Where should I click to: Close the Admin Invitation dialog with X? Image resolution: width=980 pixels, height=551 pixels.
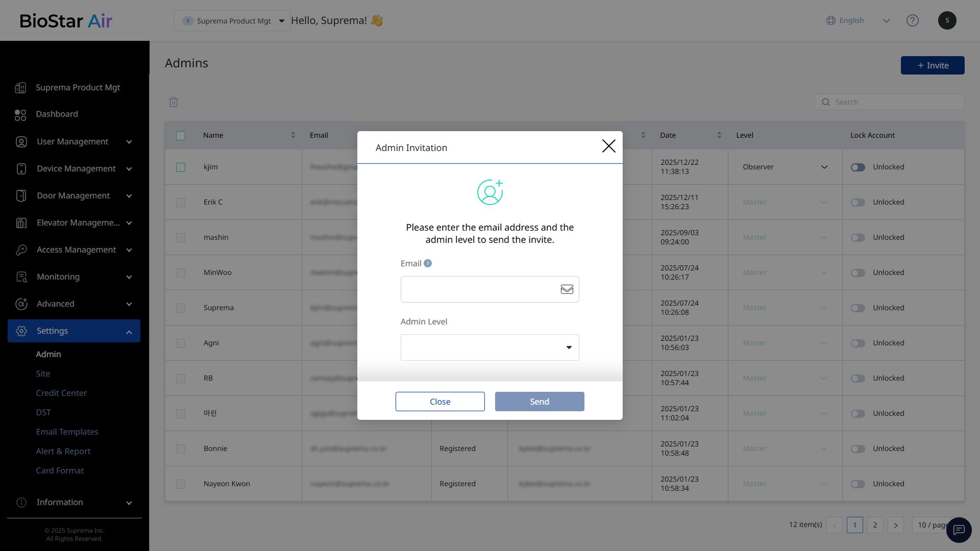point(608,146)
